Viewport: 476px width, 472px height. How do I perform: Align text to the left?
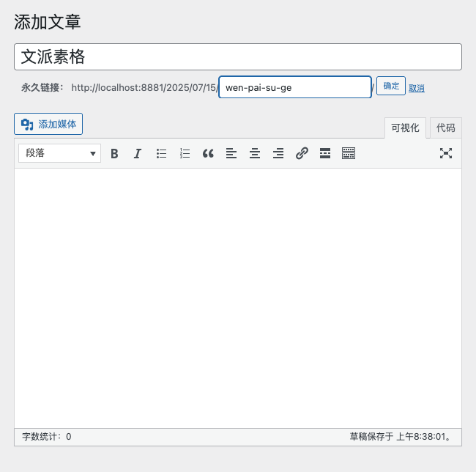click(231, 153)
